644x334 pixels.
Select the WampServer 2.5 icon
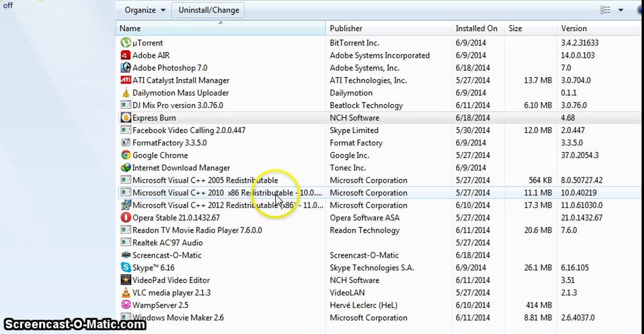(x=125, y=305)
